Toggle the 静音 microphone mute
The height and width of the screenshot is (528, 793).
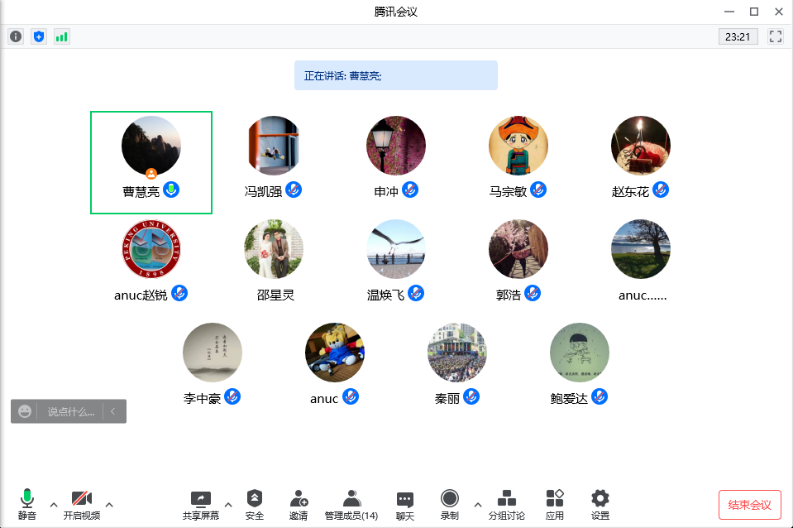point(27,504)
